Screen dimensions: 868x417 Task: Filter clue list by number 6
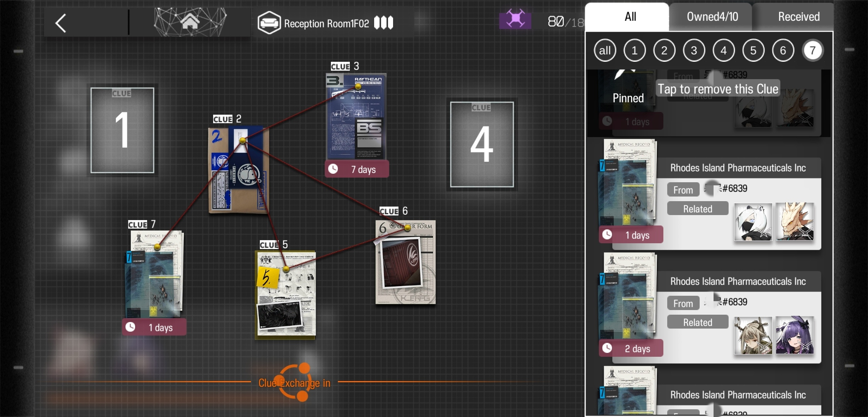click(x=783, y=51)
